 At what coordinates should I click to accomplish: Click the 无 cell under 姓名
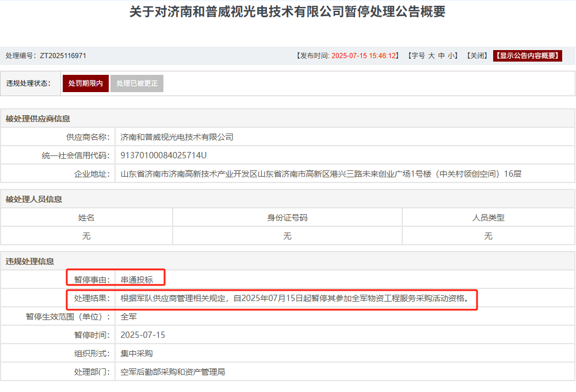pos(86,236)
